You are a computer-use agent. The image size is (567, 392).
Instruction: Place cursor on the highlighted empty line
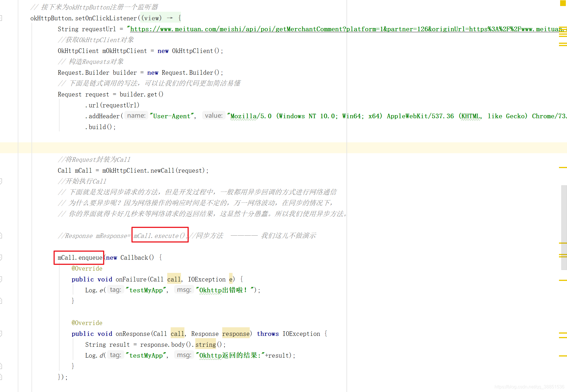pos(172,148)
